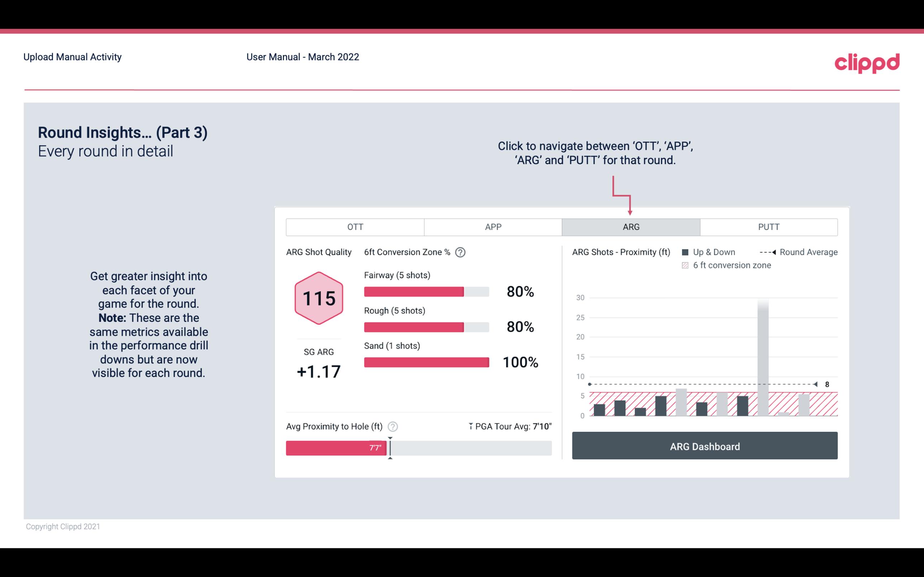Click the ARG tab to view data

(630, 226)
